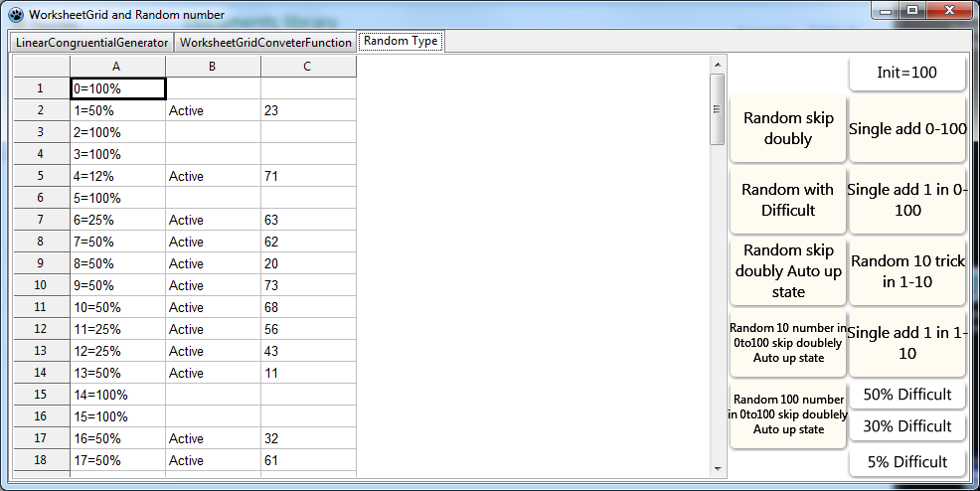Select row header 15
980x491 pixels.
pyautogui.click(x=42, y=395)
